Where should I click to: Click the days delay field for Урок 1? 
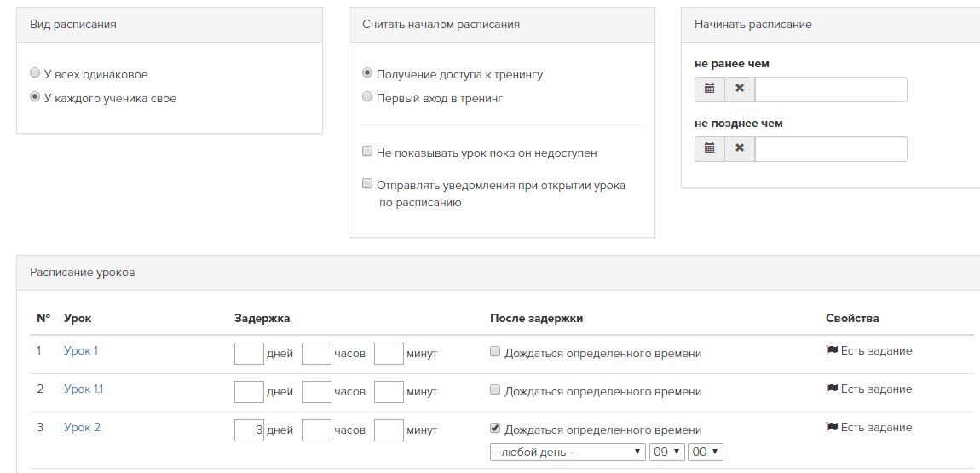tap(249, 354)
